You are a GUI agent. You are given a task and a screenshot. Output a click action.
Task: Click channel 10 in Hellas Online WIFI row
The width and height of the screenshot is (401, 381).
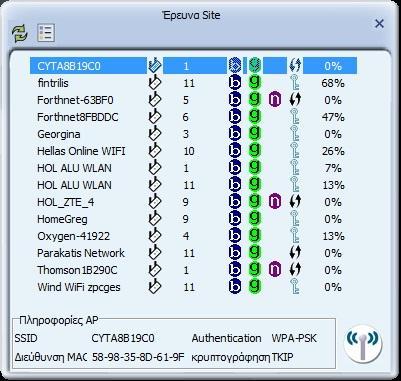tap(189, 151)
